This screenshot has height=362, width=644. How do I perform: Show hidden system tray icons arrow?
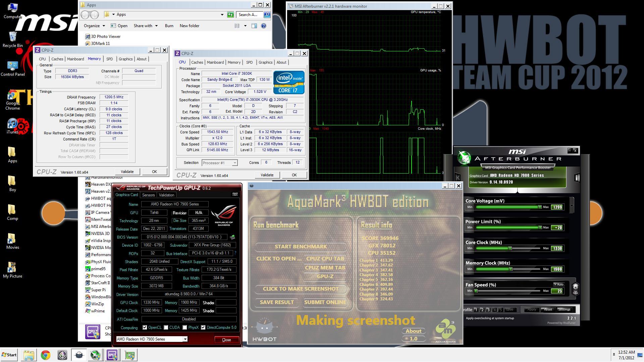[x=614, y=355]
